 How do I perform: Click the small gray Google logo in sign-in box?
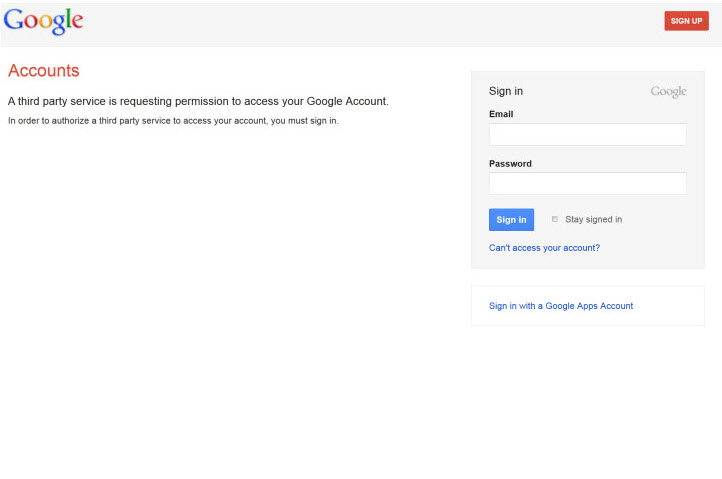click(x=668, y=92)
